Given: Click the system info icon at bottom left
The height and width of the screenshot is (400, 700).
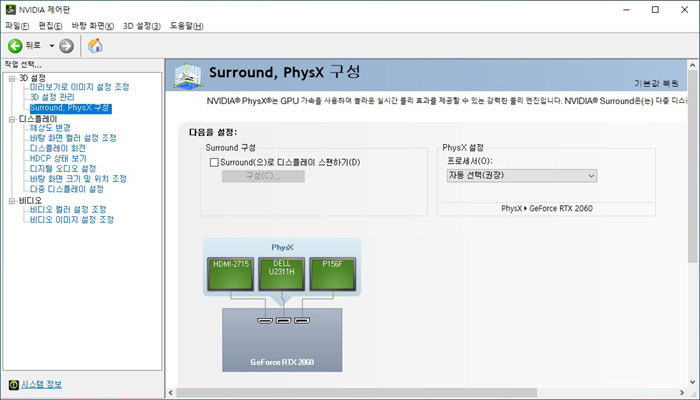Looking at the screenshot, I should (14, 384).
